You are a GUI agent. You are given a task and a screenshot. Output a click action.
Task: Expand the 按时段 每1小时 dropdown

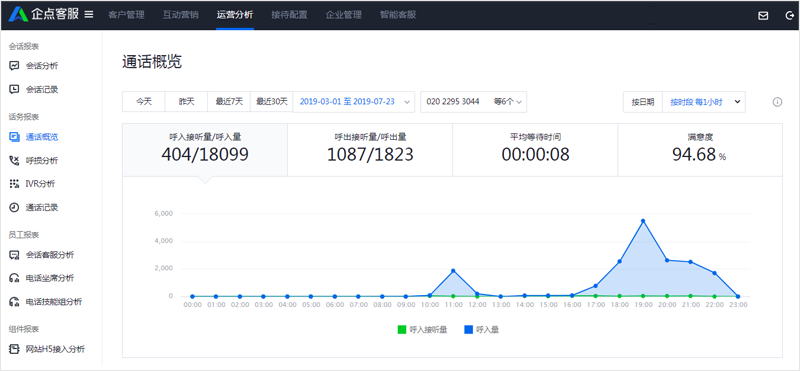click(704, 102)
